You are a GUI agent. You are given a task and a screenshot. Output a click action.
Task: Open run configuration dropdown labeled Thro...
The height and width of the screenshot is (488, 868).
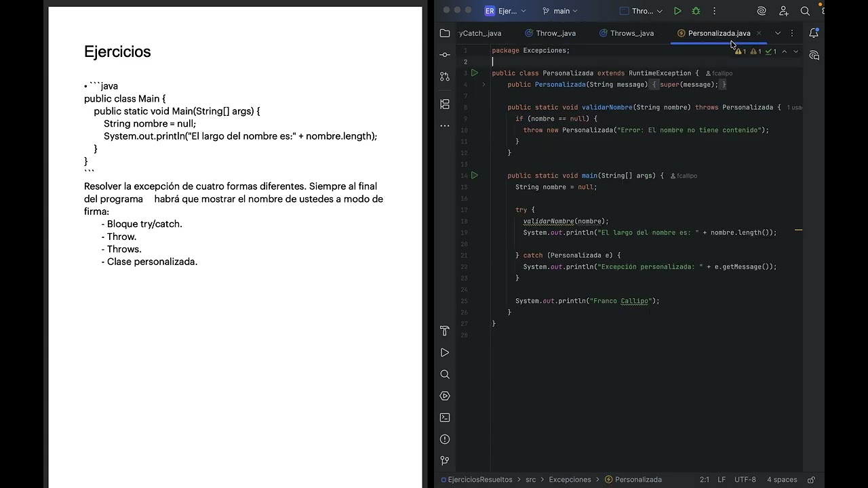point(642,11)
